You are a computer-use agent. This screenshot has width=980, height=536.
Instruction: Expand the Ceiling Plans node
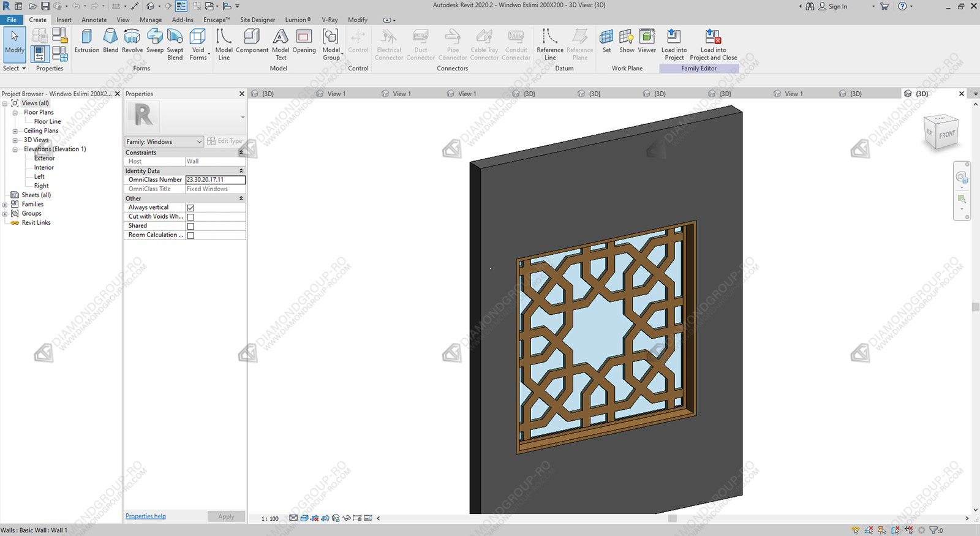pos(15,131)
